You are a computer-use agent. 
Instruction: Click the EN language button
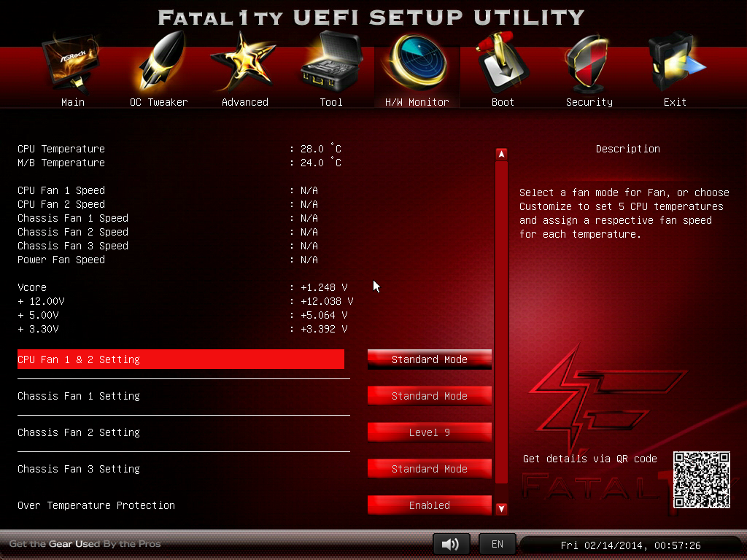point(497,544)
